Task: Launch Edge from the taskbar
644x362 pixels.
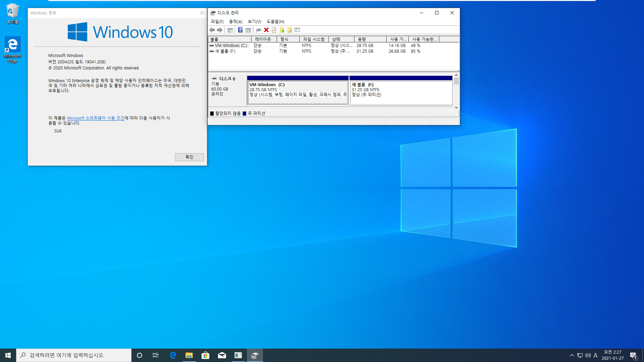Action: 173,355
